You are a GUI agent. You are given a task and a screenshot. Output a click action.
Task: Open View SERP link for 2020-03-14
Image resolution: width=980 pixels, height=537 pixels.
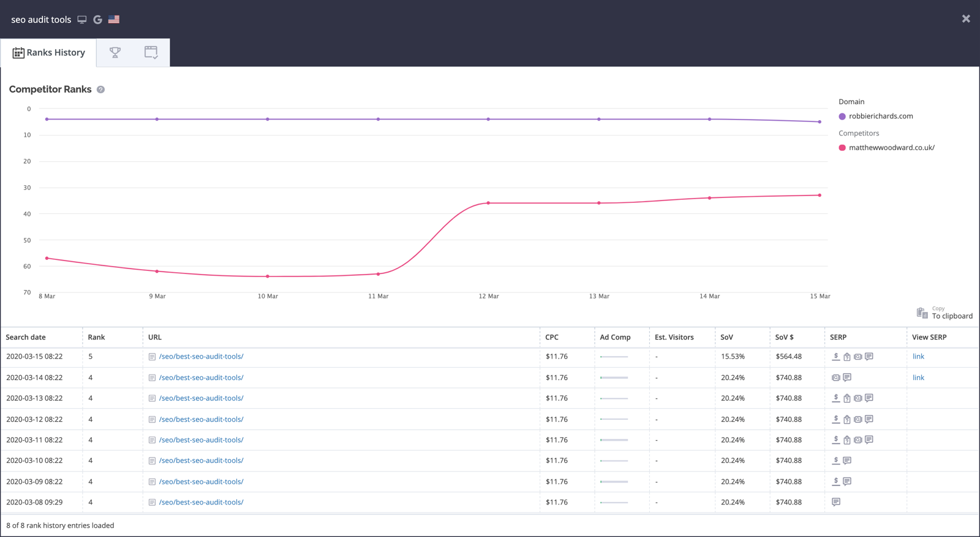point(918,378)
